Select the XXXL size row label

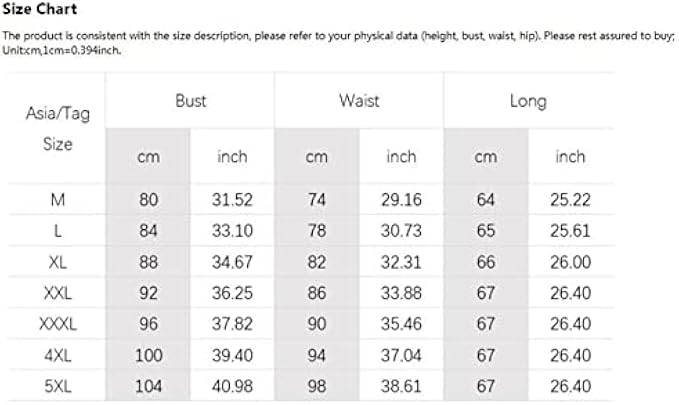tap(57, 324)
